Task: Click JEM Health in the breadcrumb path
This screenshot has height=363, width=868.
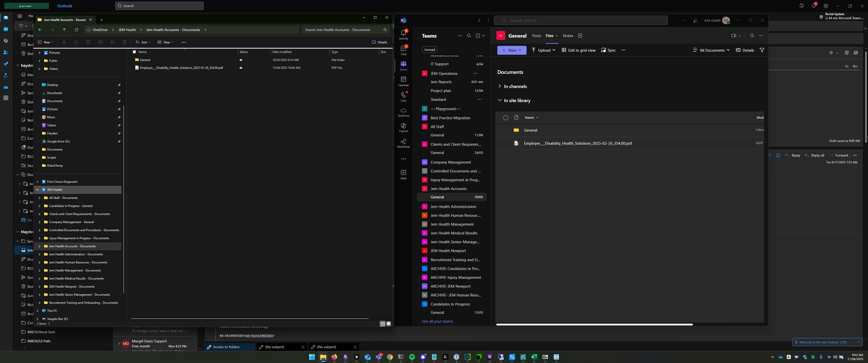Action: [x=127, y=30]
